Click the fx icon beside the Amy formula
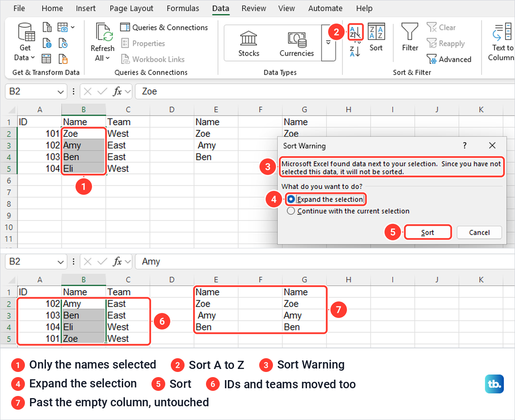This screenshot has height=420, width=515. pyautogui.click(x=117, y=262)
